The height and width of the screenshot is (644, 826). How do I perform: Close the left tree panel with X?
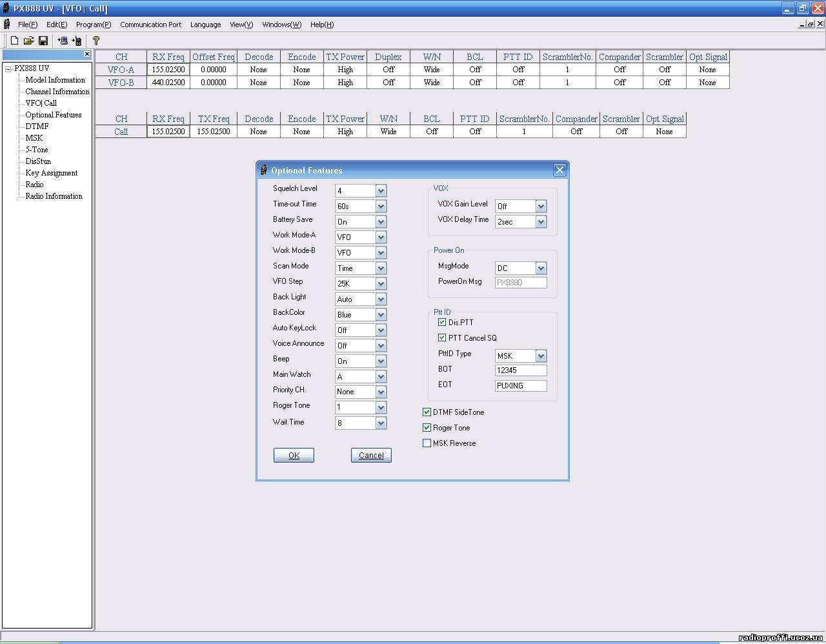87,54
